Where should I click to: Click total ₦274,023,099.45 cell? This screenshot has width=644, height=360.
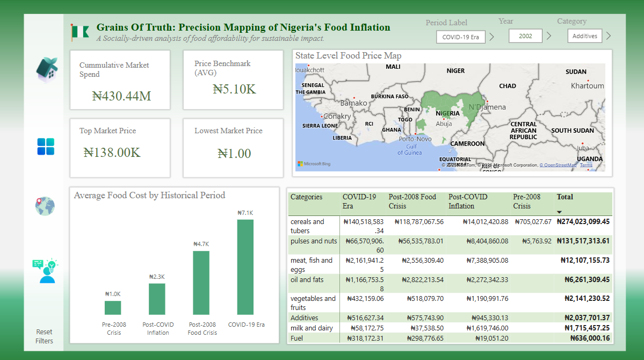(x=583, y=221)
